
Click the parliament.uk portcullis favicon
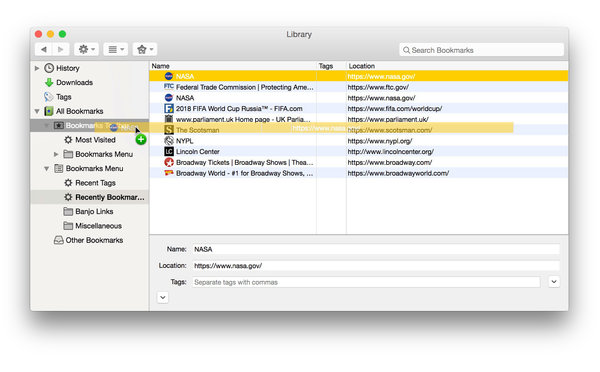pyautogui.click(x=169, y=119)
